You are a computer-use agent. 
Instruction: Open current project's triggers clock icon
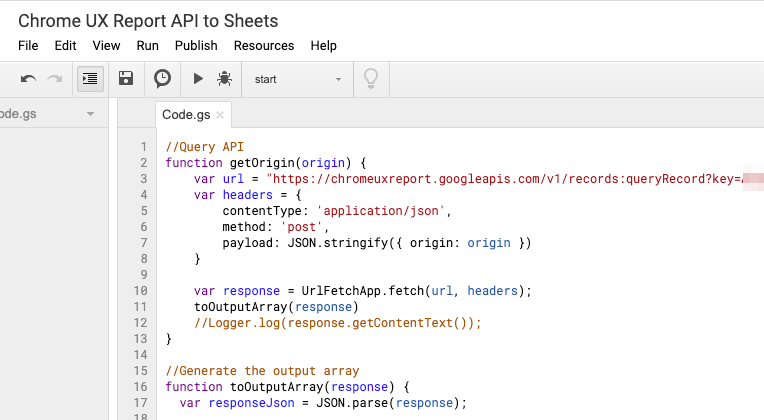[162, 78]
